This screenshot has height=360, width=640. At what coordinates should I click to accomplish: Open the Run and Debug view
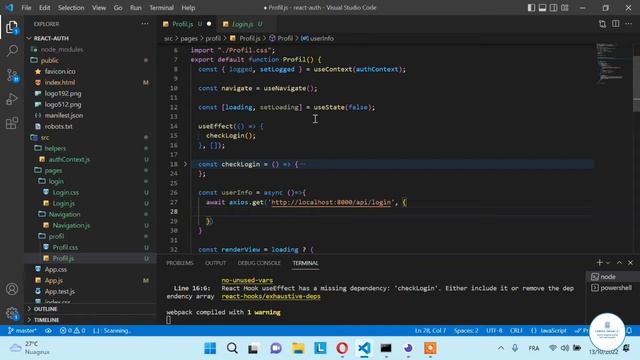[12, 99]
